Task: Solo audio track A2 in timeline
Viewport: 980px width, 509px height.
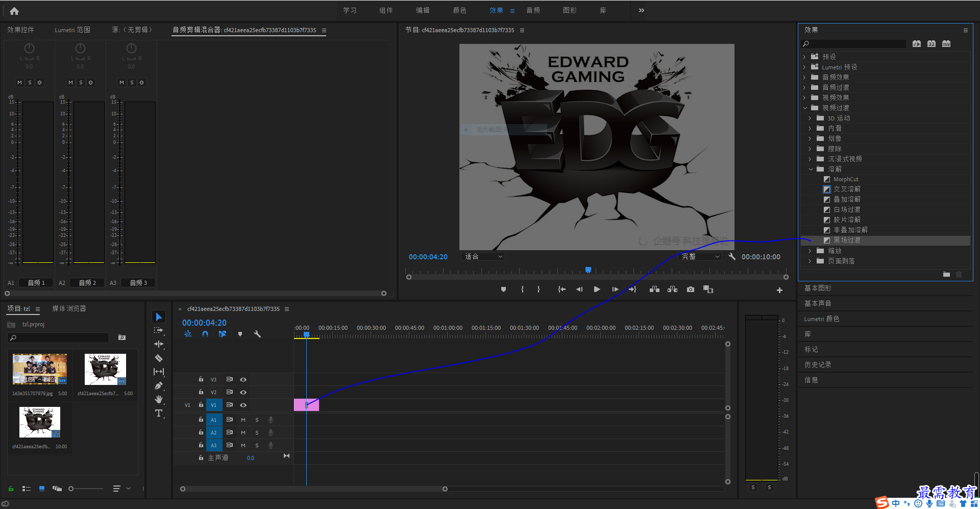Action: click(257, 432)
